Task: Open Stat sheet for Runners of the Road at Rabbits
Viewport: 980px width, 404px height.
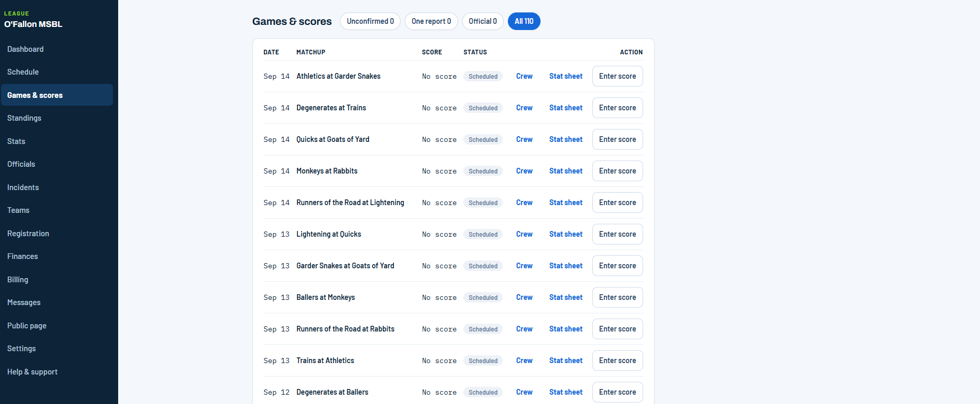Action: click(x=566, y=329)
